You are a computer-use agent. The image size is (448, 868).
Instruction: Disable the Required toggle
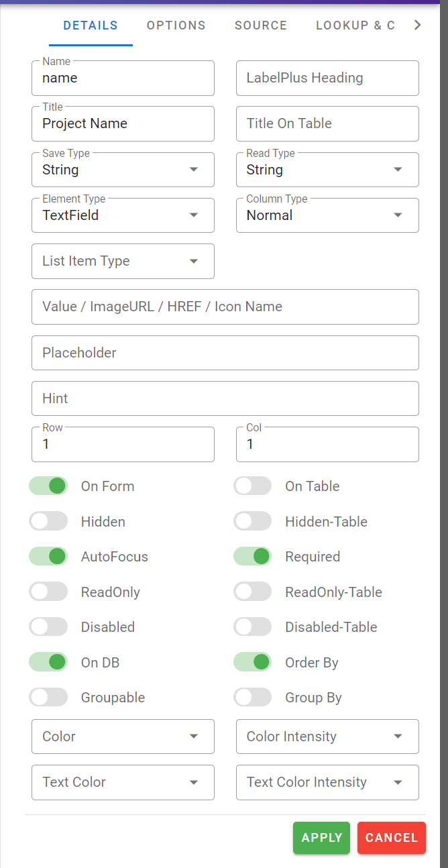tap(253, 557)
